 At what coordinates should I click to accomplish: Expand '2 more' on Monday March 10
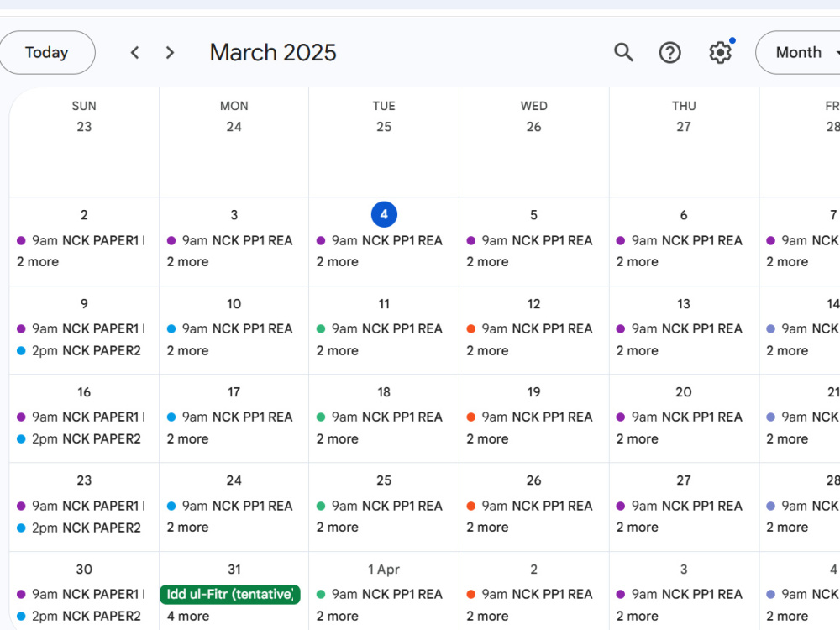188,351
